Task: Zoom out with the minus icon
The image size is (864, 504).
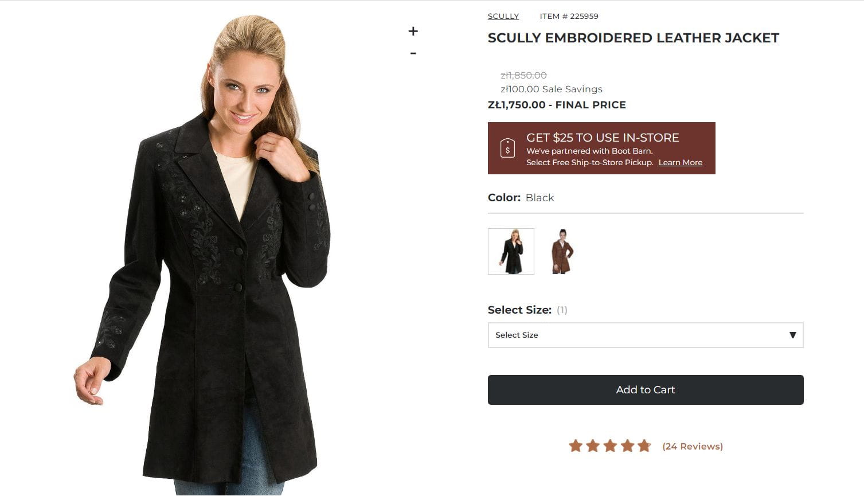Action: point(413,53)
